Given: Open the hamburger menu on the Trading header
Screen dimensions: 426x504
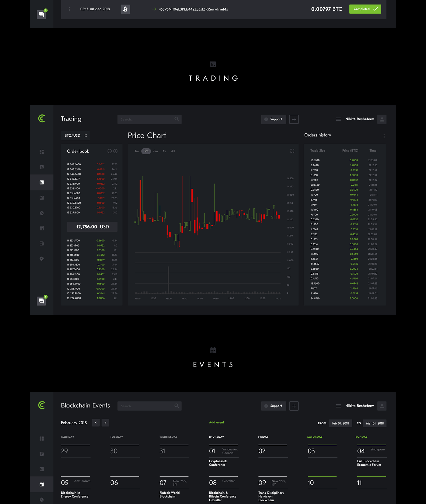Looking at the screenshot, I should pos(338,119).
